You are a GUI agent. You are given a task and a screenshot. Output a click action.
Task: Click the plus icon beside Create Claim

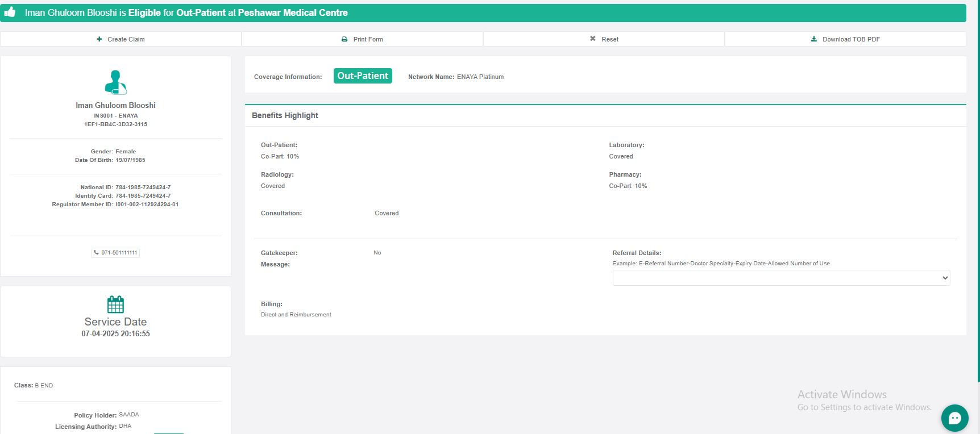point(99,39)
